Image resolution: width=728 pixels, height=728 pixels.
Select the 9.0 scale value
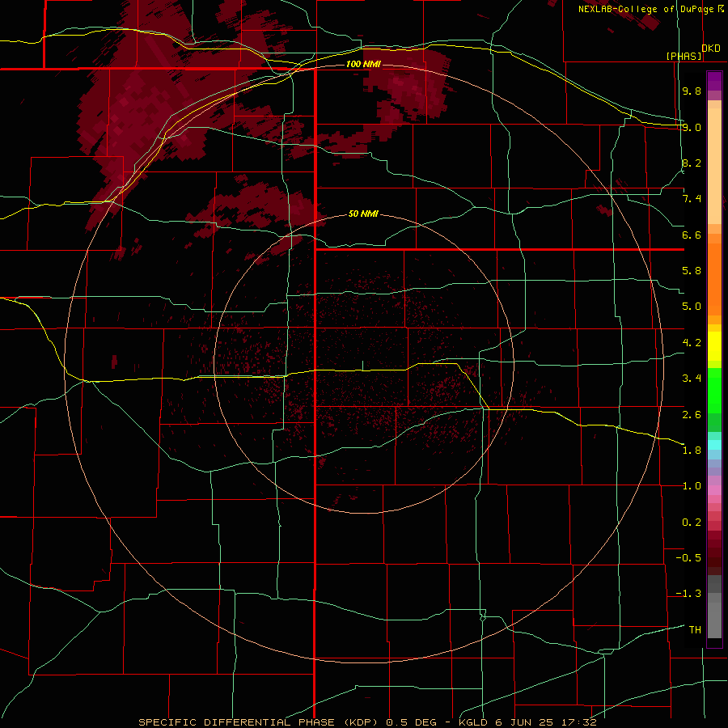click(692, 127)
